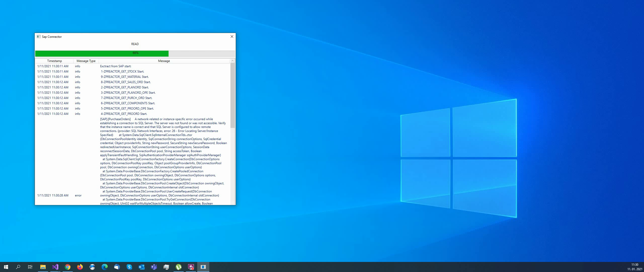Viewport: 644px width, 272px height.
Task: Open Firefox browser in taskbar
Action: tap(80, 267)
